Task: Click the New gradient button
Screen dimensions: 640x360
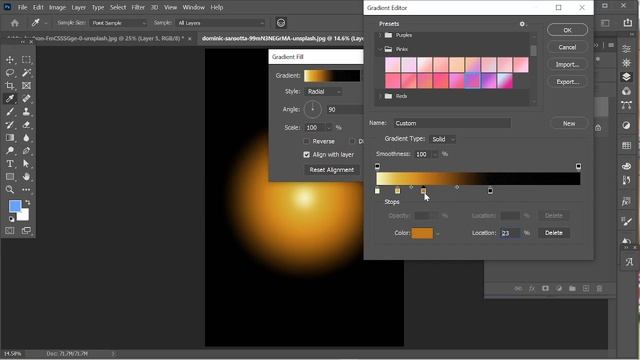Action: click(569, 123)
